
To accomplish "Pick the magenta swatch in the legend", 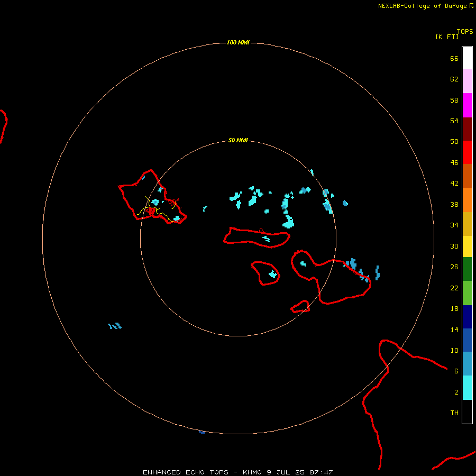I will (x=467, y=105).
